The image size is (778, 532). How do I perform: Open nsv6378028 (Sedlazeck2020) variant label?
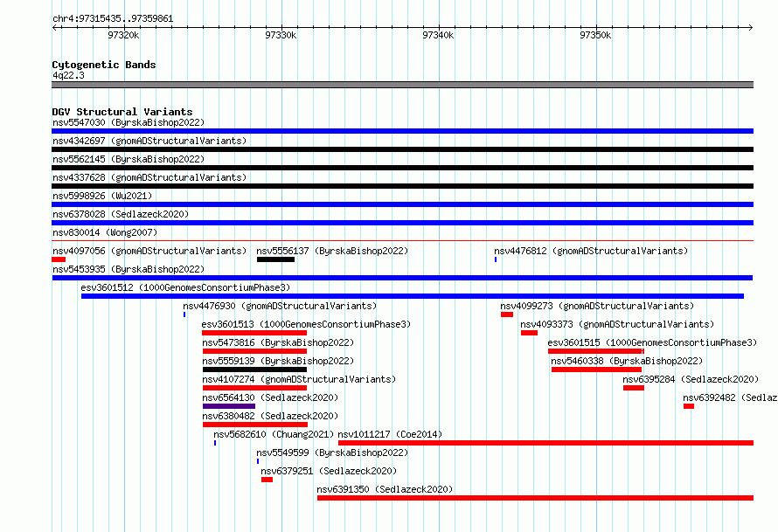click(121, 214)
